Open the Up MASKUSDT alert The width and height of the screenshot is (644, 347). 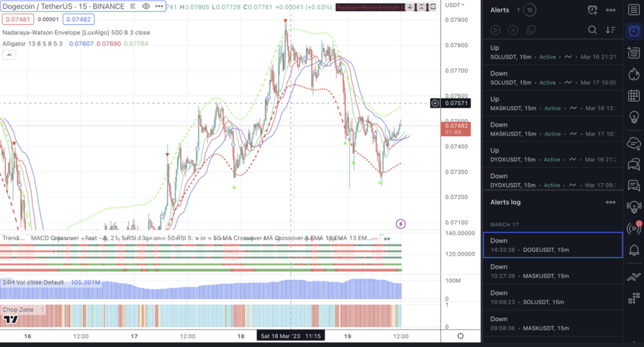point(553,104)
